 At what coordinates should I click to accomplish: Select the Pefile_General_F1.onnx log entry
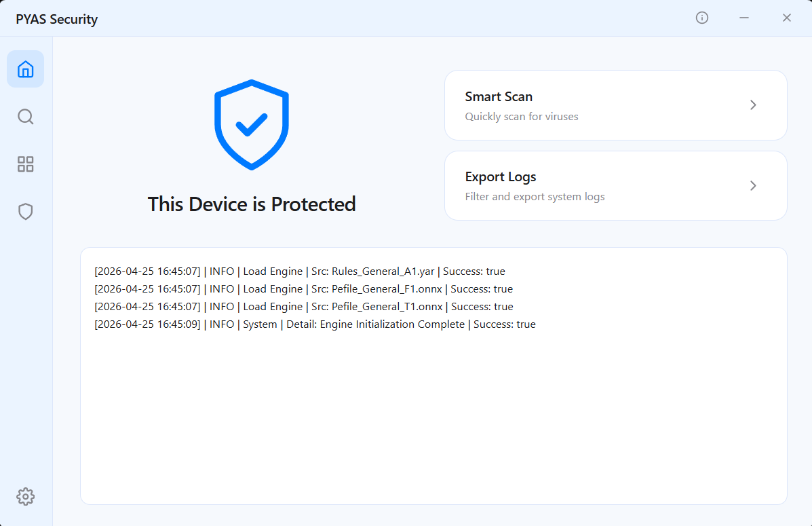(x=303, y=288)
